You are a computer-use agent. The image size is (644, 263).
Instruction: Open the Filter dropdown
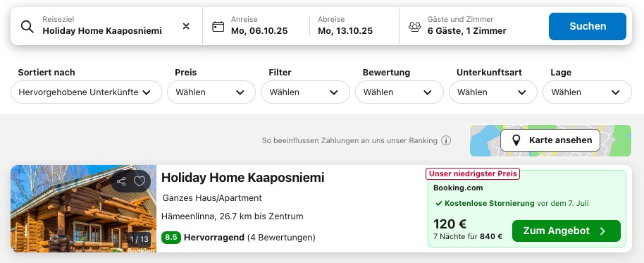tap(305, 92)
